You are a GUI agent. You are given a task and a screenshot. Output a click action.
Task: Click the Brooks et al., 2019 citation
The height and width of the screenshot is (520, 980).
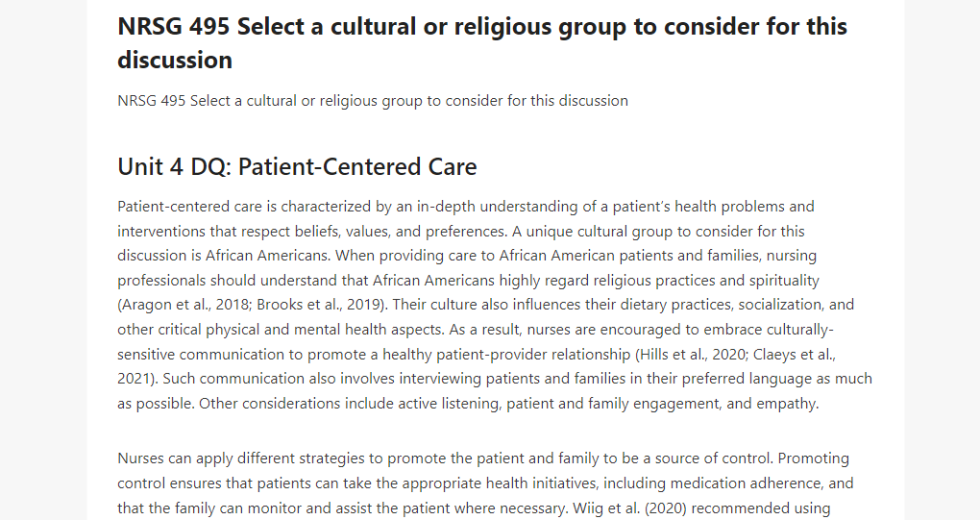click(319, 305)
